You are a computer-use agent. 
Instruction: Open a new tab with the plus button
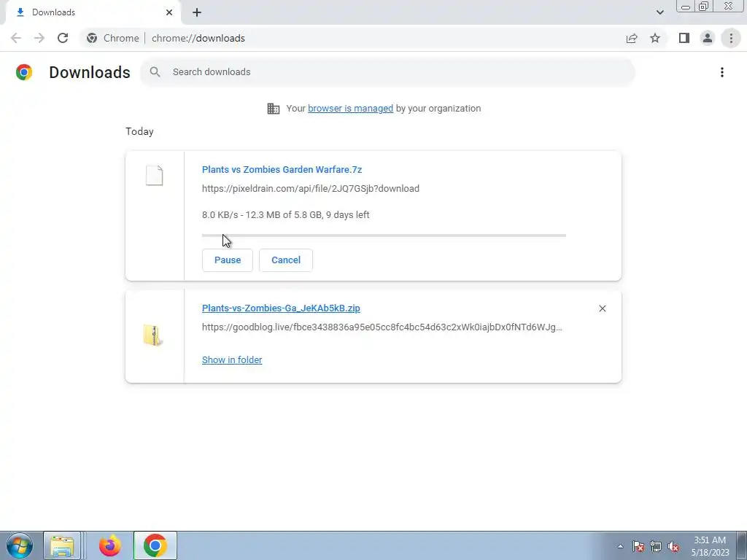click(x=197, y=12)
